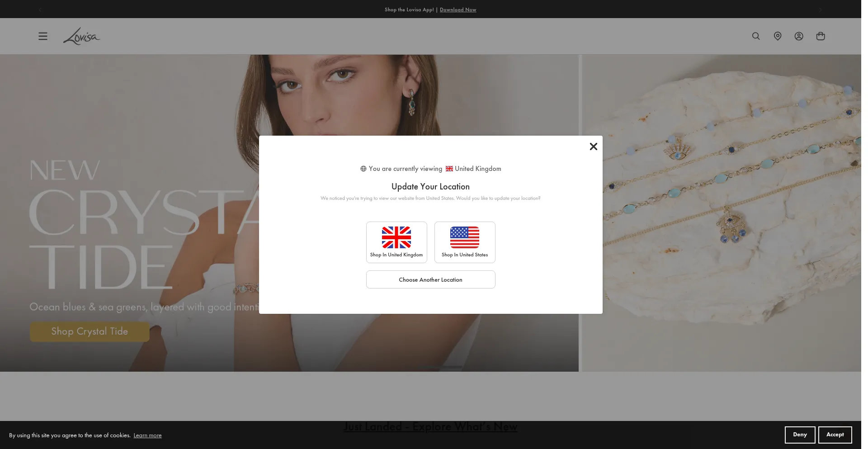Open the shopping bag icon
The image size is (868, 449).
coord(821,36)
